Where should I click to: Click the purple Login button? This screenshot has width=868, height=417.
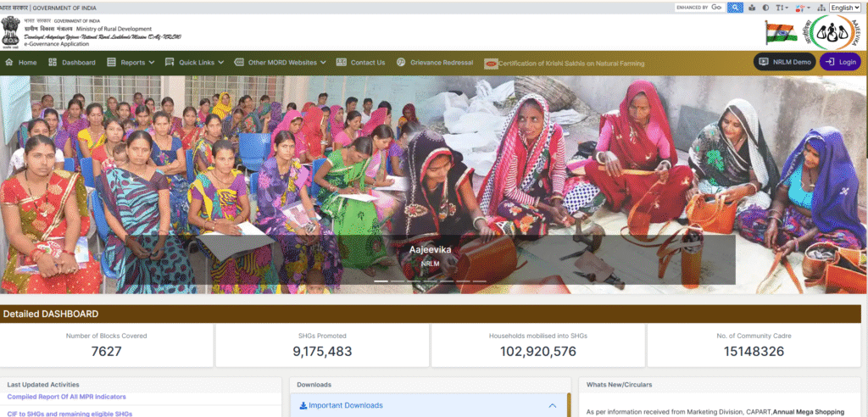pos(840,62)
